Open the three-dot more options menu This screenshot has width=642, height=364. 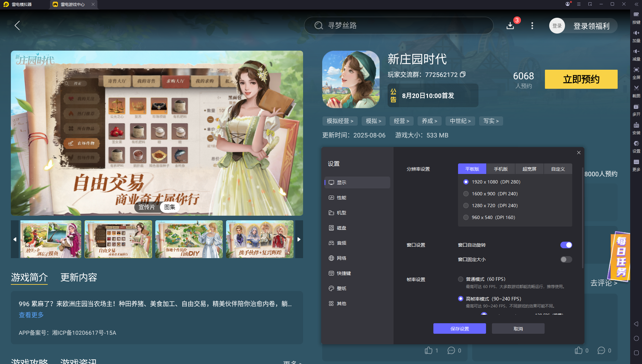pos(532,26)
